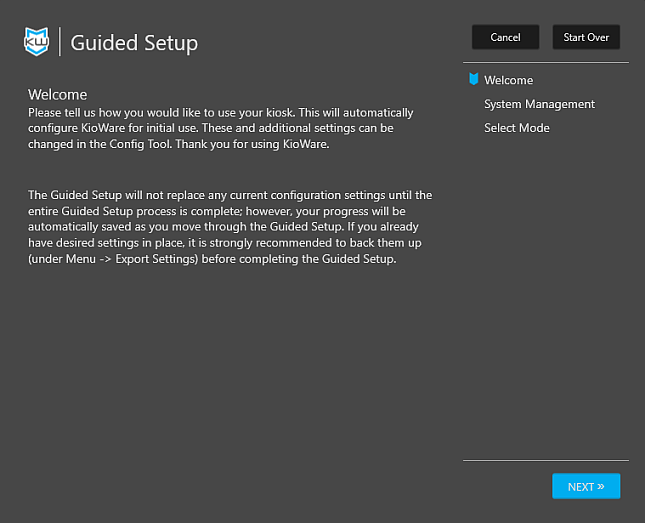The width and height of the screenshot is (645, 523).
Task: Open the Select Mode step
Action: [x=516, y=128]
